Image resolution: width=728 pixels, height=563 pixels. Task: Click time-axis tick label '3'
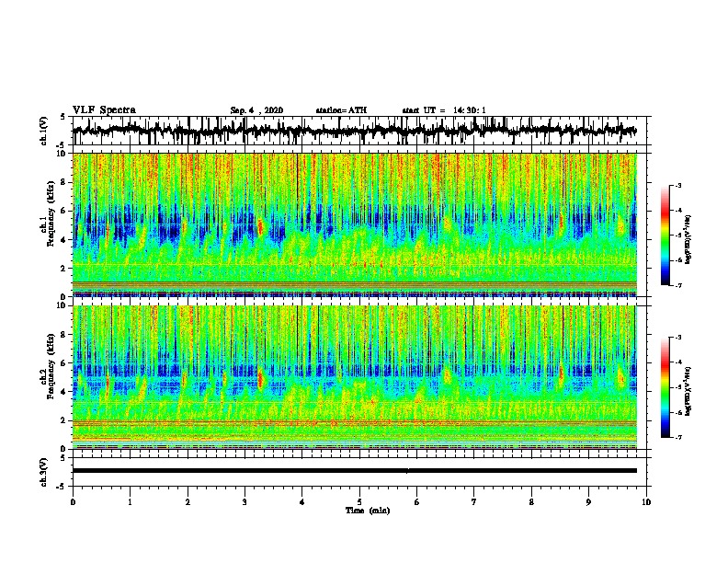click(x=245, y=502)
